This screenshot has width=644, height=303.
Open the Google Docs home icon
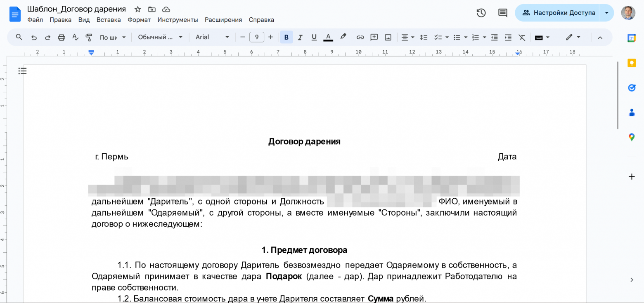[15, 14]
